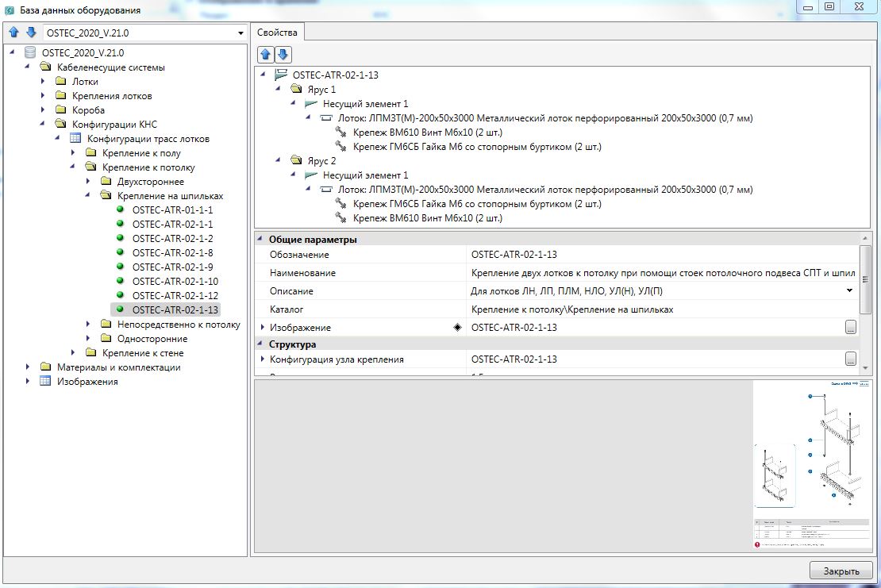Collapse the Крепление на шпильках node
The image size is (881, 588).
(87, 195)
